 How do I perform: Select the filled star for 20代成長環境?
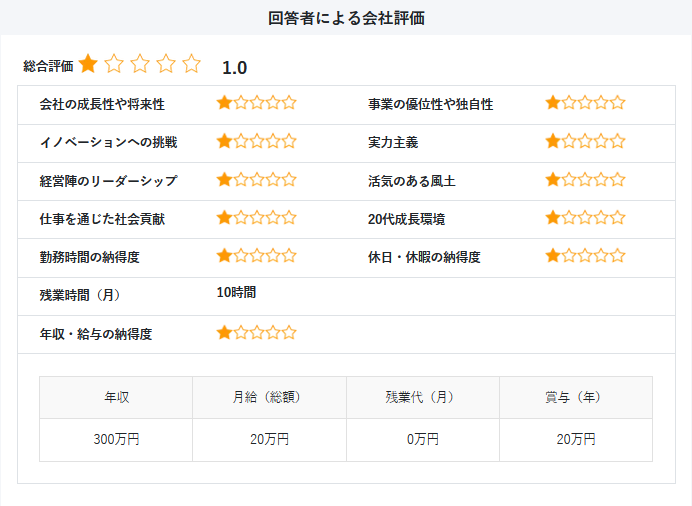553,218
